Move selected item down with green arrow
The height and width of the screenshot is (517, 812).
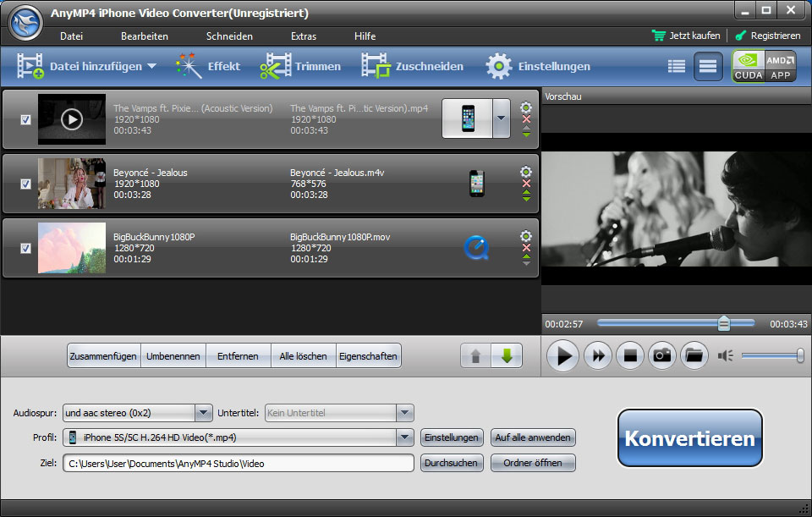[507, 356]
